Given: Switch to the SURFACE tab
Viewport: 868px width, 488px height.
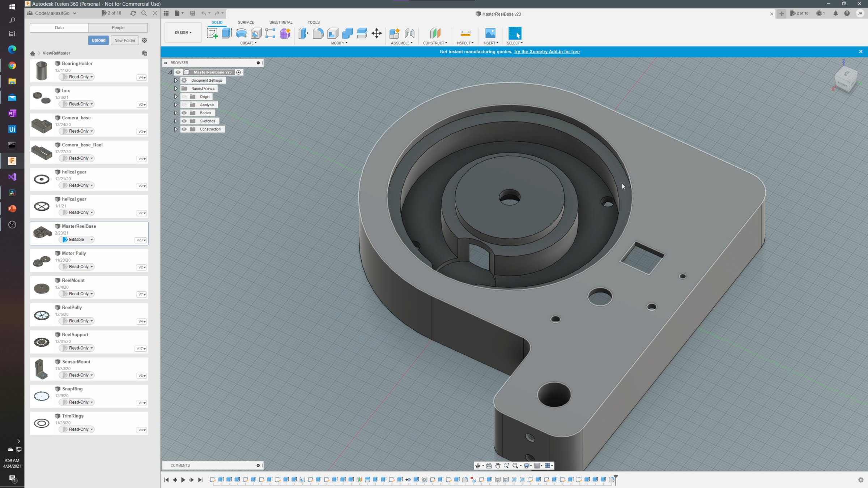Looking at the screenshot, I should coord(246,22).
